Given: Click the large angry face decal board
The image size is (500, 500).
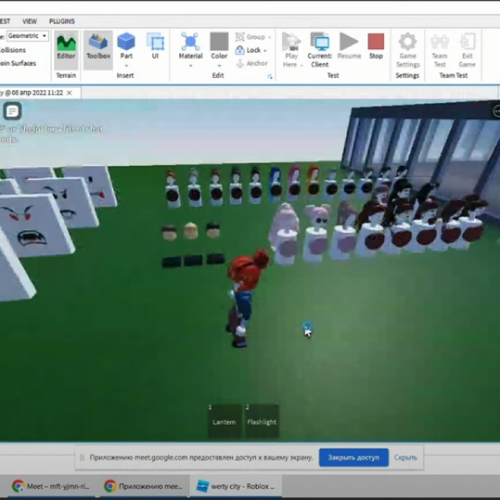Looking at the screenshot, I should [x=35, y=225].
